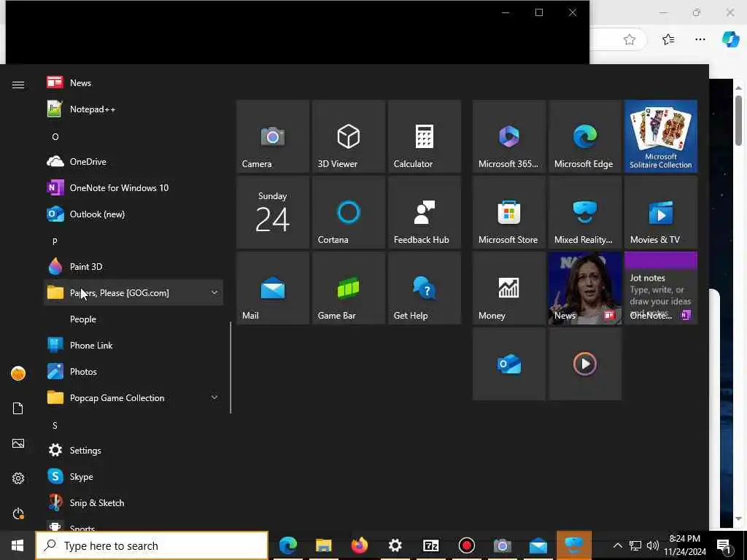Open News in the app list
Screen dimensions: 747x560
click(133, 83)
